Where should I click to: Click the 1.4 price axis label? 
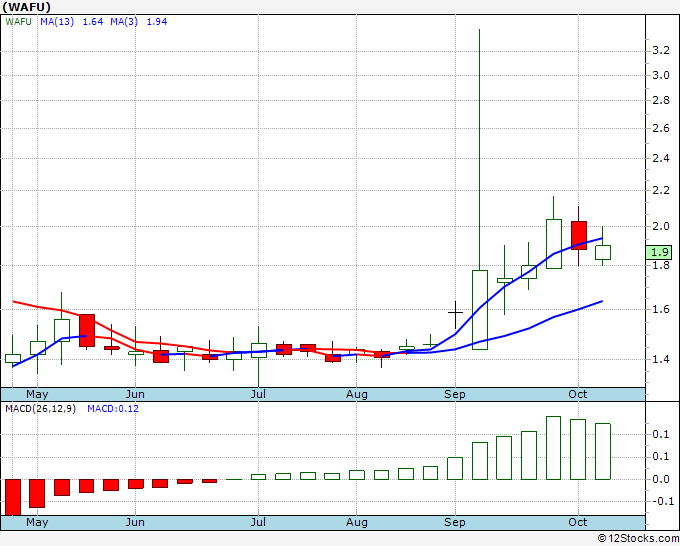pos(660,359)
